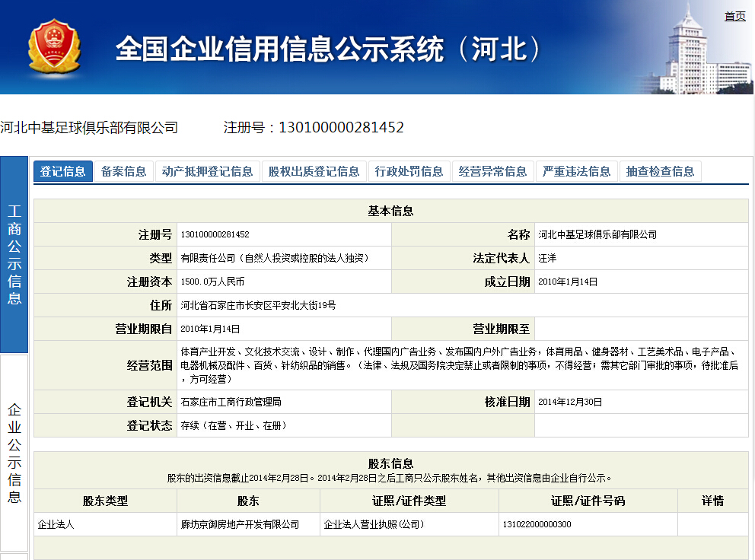Open the 严重违法信息 tab
755x560 pixels.
(576, 171)
